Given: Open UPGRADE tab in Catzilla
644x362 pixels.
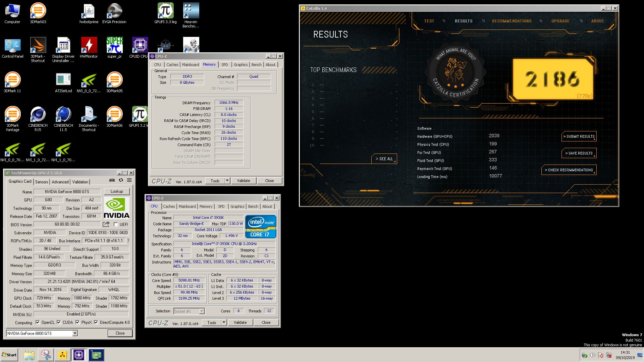Looking at the screenshot, I should point(560,21).
